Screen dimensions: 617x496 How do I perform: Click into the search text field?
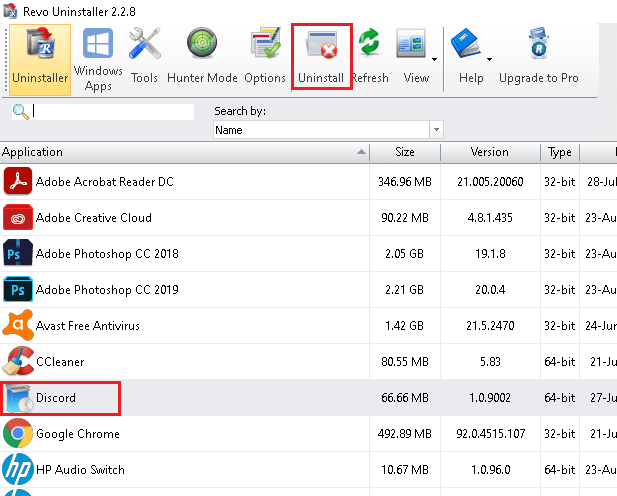point(112,111)
